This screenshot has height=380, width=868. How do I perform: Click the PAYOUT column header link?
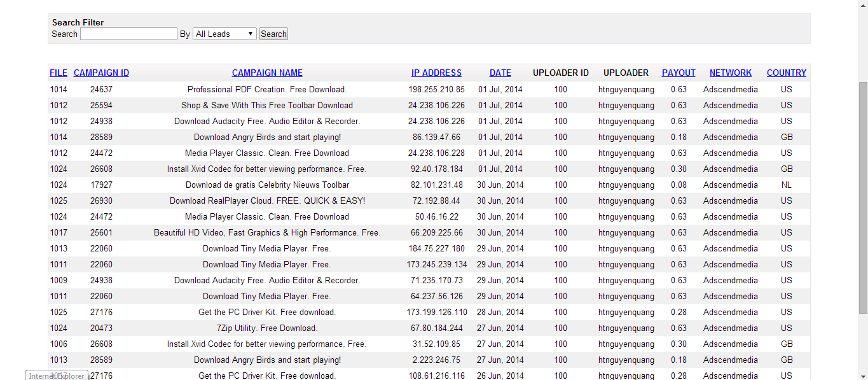(679, 73)
